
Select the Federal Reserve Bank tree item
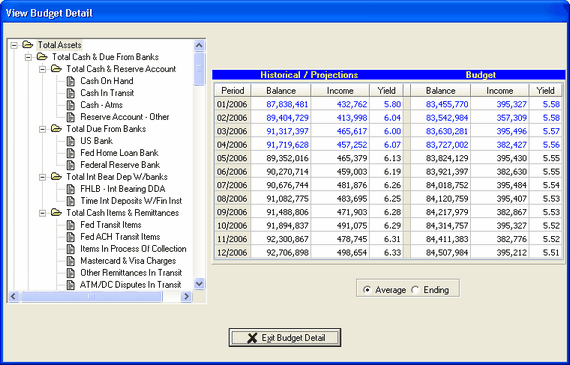point(120,165)
